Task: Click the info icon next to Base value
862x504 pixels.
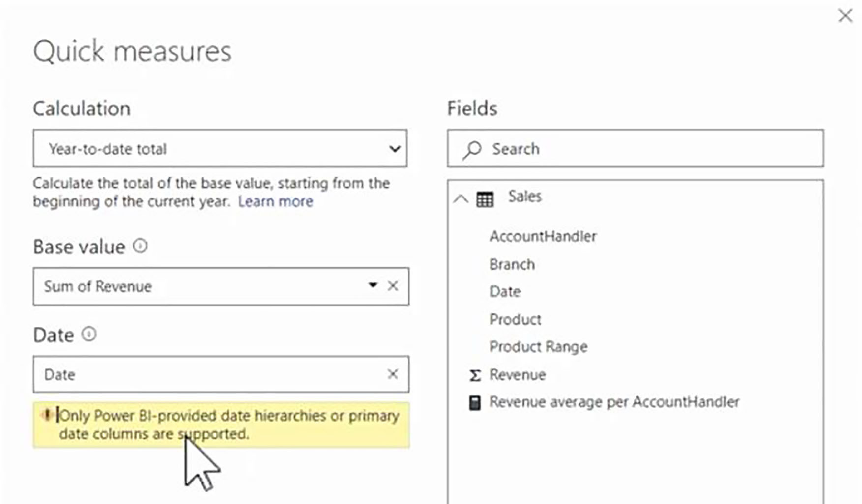Action: pyautogui.click(x=139, y=246)
